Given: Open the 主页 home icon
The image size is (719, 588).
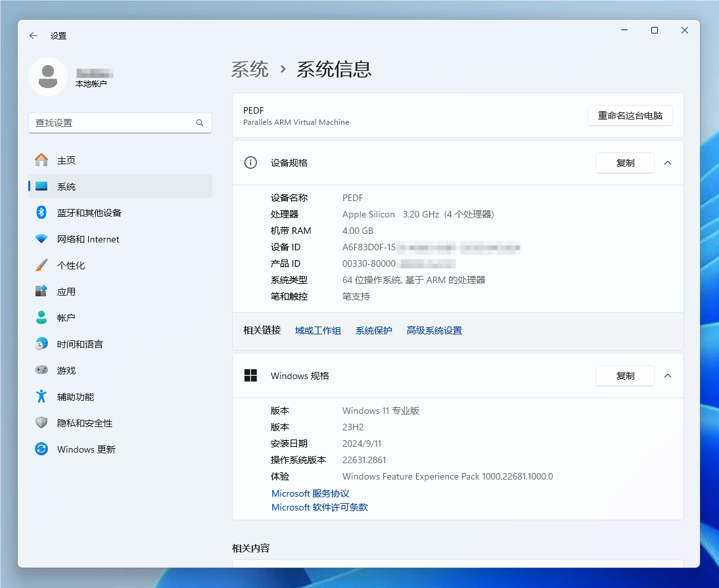Looking at the screenshot, I should click(41, 160).
